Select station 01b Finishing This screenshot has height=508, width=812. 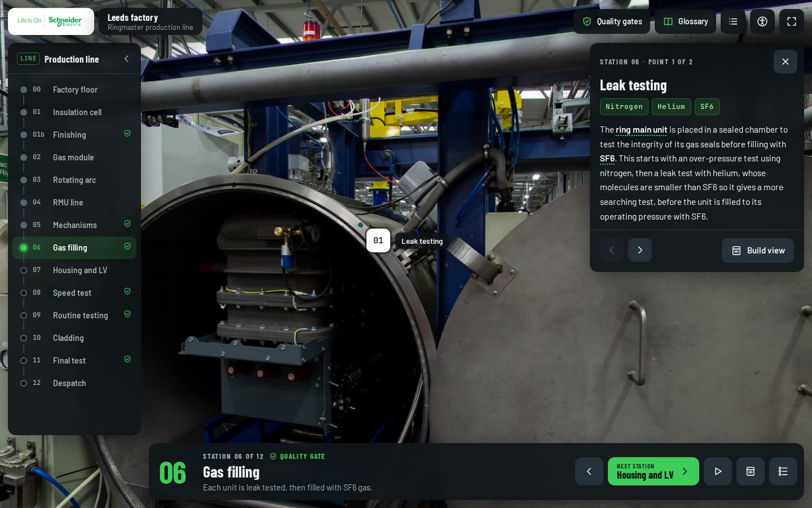point(74,135)
